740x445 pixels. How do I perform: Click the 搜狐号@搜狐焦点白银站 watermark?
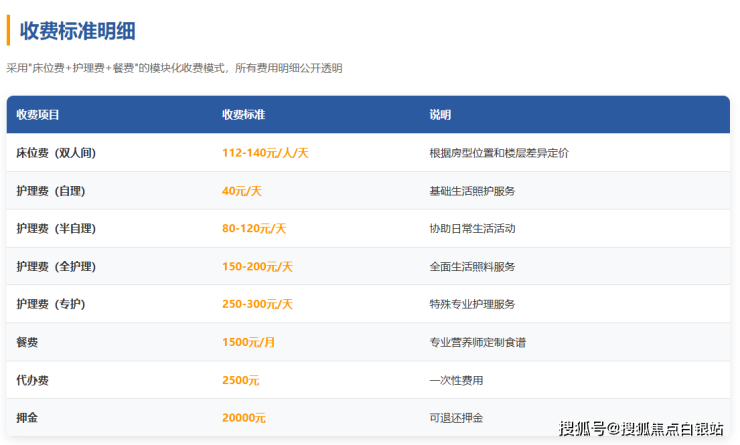[x=641, y=429]
